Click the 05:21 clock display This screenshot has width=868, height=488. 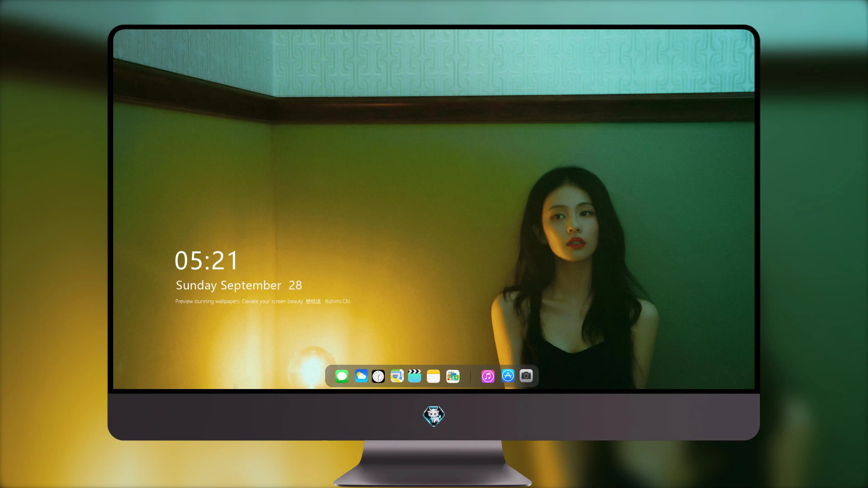206,261
